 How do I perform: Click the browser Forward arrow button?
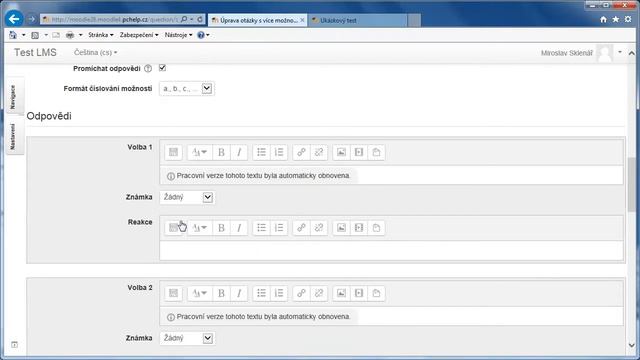(31, 19)
